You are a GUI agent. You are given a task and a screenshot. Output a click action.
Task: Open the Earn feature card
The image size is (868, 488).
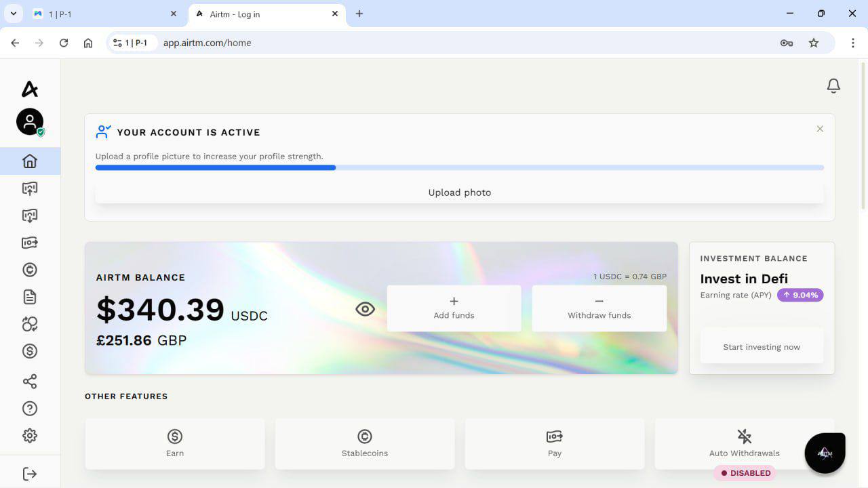pos(175,443)
